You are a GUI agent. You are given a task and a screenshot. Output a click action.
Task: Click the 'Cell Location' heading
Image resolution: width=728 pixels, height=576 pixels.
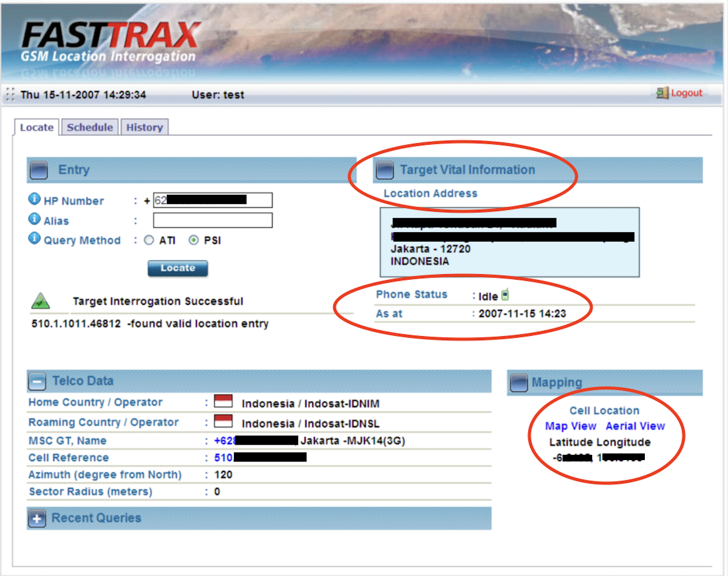click(x=604, y=411)
